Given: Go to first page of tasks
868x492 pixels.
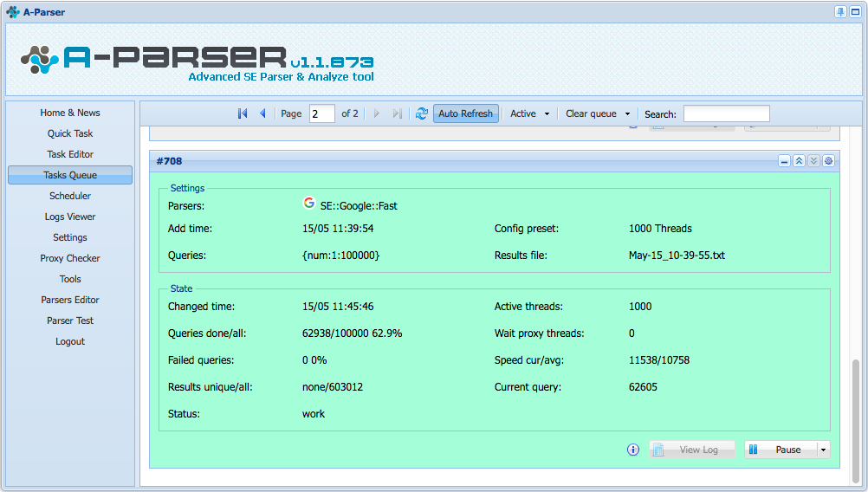Looking at the screenshot, I should (243, 113).
